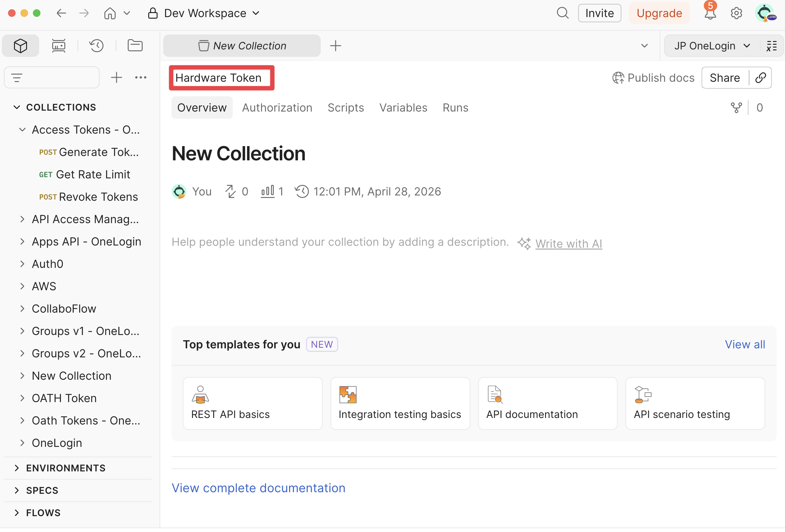785x532 pixels.
Task: Expand Oath Tokens - OneLogin collection
Action: [x=22, y=420]
